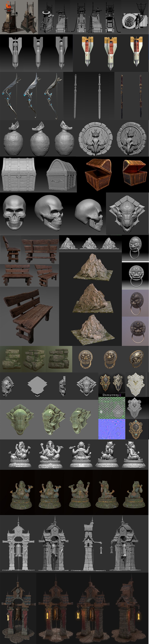Select the side-profile grey skull sculpt

pyautogui.click(x=89, y=215)
